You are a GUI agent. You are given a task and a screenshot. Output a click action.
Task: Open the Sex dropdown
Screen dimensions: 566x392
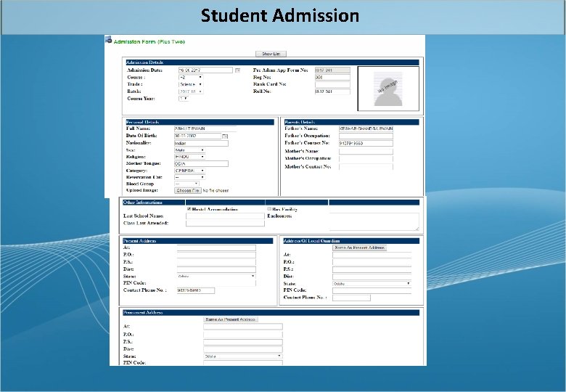click(x=190, y=150)
